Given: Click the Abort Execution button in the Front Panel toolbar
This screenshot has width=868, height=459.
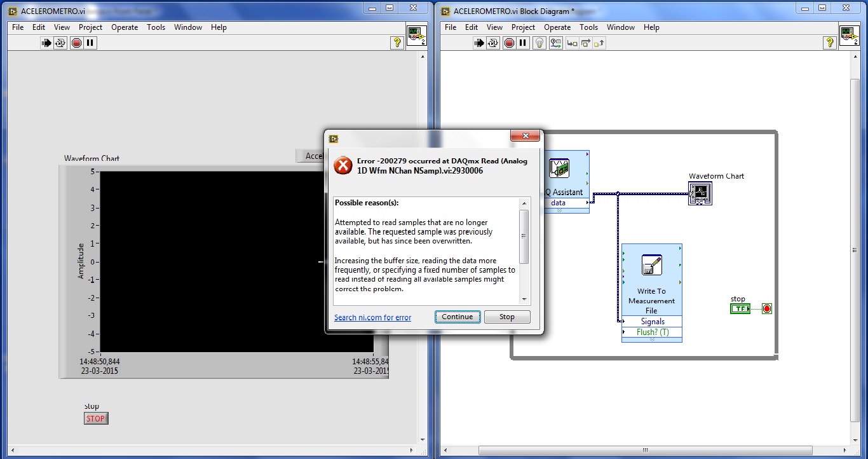Looking at the screenshot, I should pyautogui.click(x=76, y=43).
